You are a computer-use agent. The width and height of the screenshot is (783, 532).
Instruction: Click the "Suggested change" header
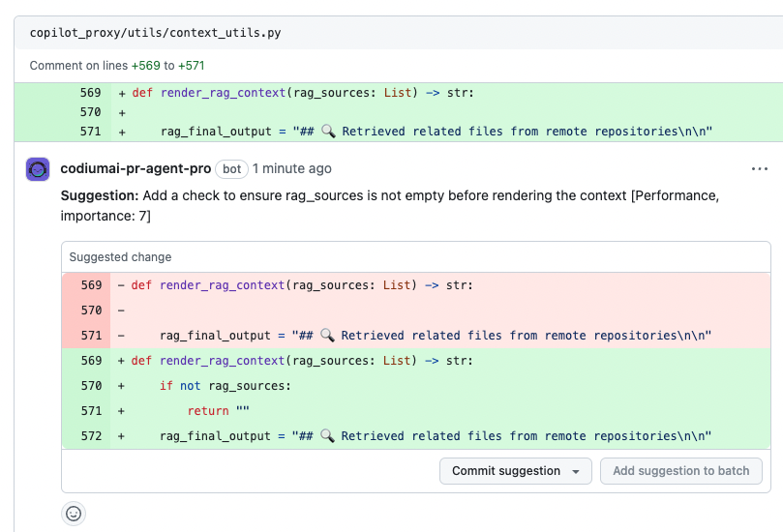tap(120, 257)
